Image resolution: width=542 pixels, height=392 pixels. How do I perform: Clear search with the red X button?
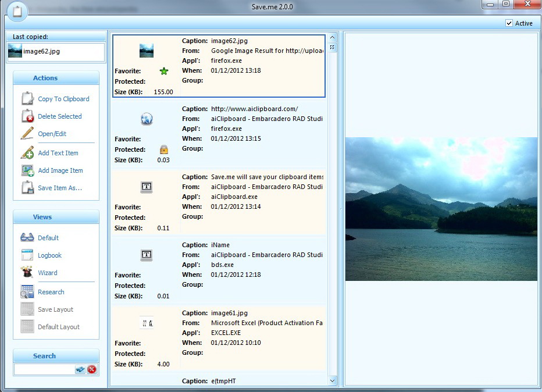point(92,369)
